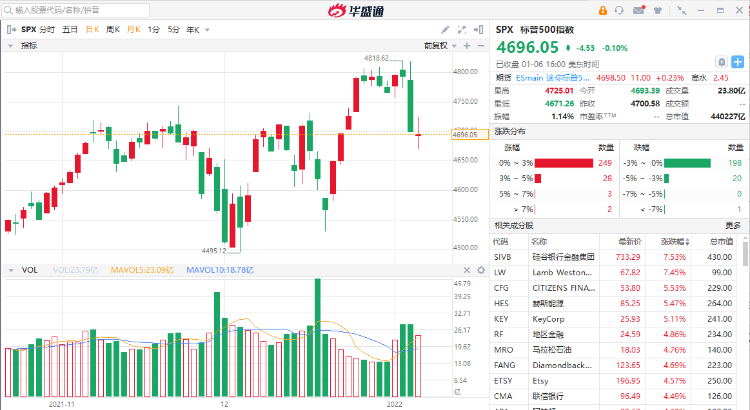
Task: Add SPX to watchlist with blue plus
Action: click(x=738, y=62)
